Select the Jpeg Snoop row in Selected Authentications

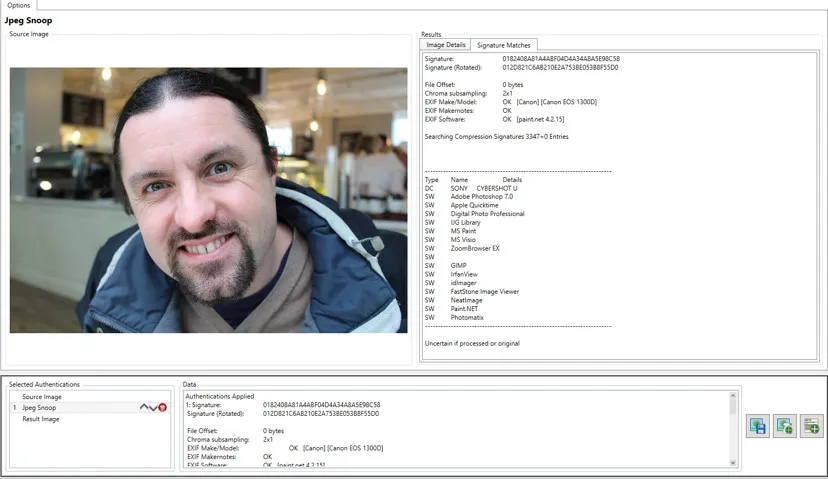[90, 408]
